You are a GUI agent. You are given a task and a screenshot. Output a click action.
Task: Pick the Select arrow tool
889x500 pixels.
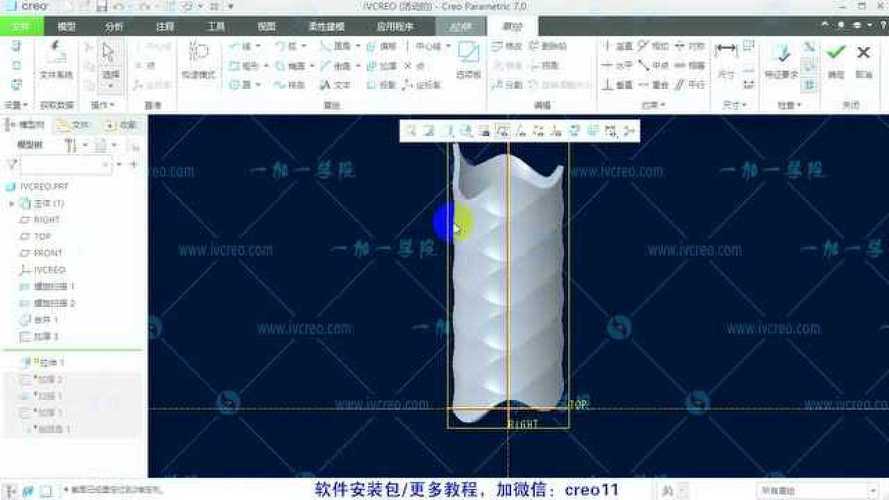[110, 56]
